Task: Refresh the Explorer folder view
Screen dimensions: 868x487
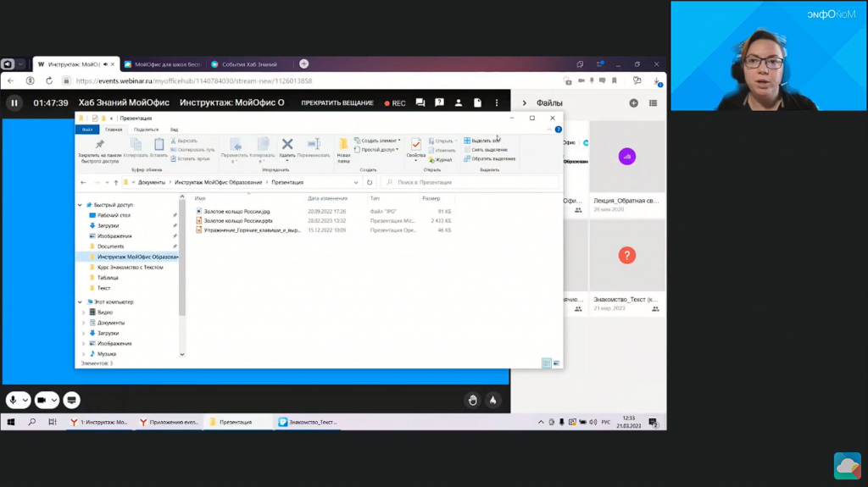Action: tap(370, 183)
